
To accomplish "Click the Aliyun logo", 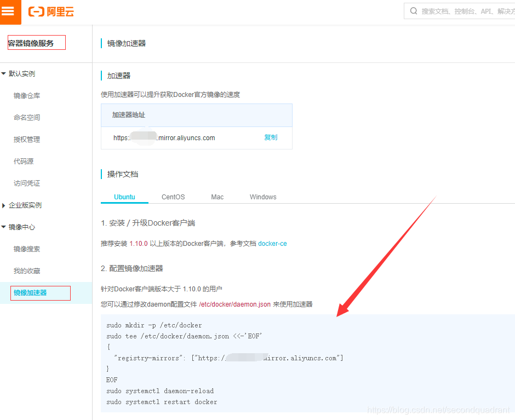I will 51,11.
